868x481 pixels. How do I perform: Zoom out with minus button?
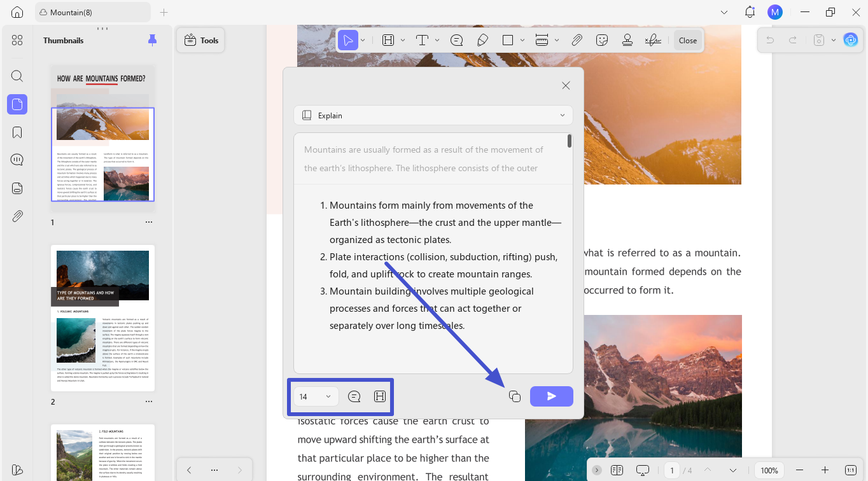800,470
